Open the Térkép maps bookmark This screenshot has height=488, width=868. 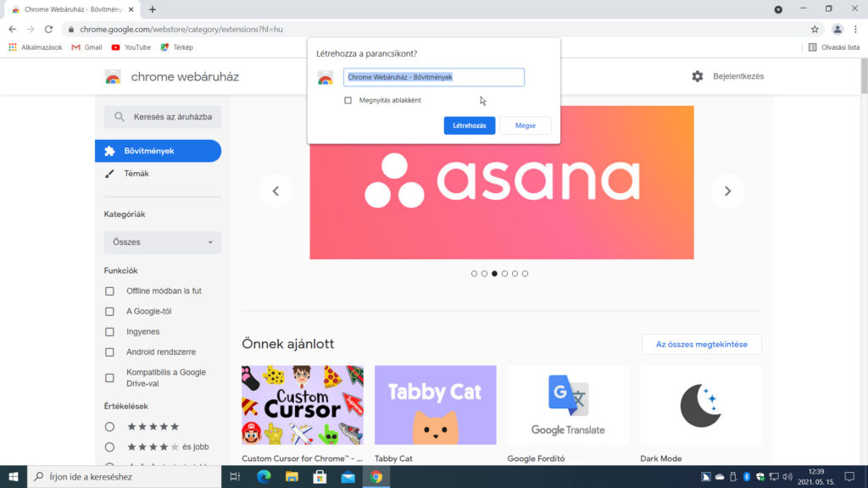pyautogui.click(x=176, y=47)
